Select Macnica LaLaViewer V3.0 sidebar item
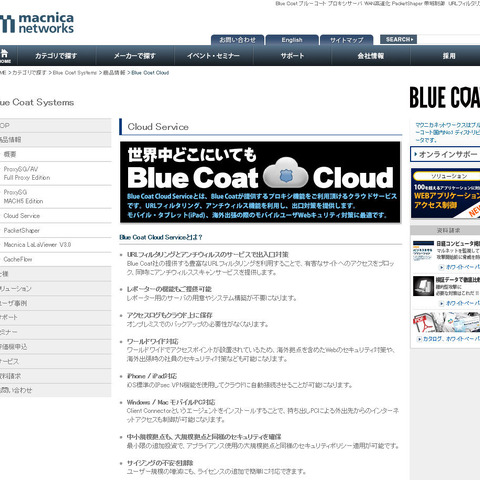The height and width of the screenshot is (480, 480). point(56,245)
